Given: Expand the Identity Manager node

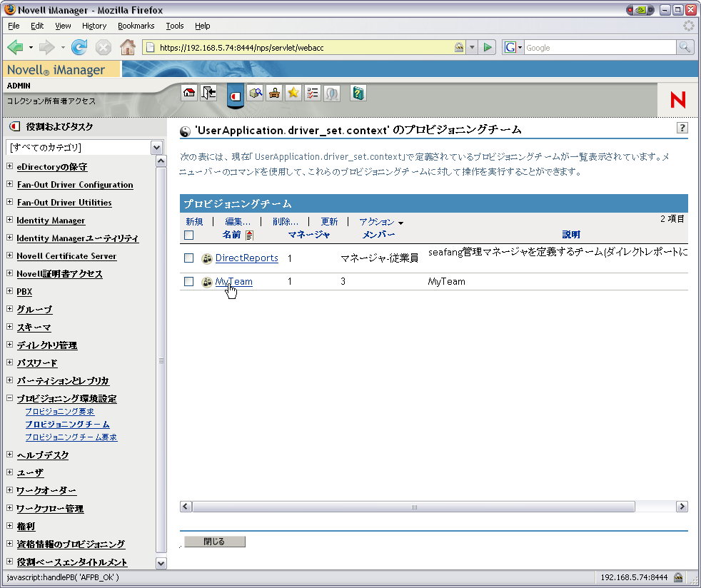Looking at the screenshot, I should (x=10, y=220).
